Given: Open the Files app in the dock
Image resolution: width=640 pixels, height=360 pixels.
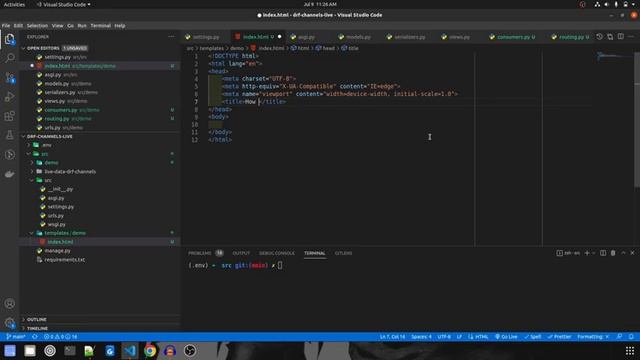Looking at the screenshot, I should click(x=30, y=351).
